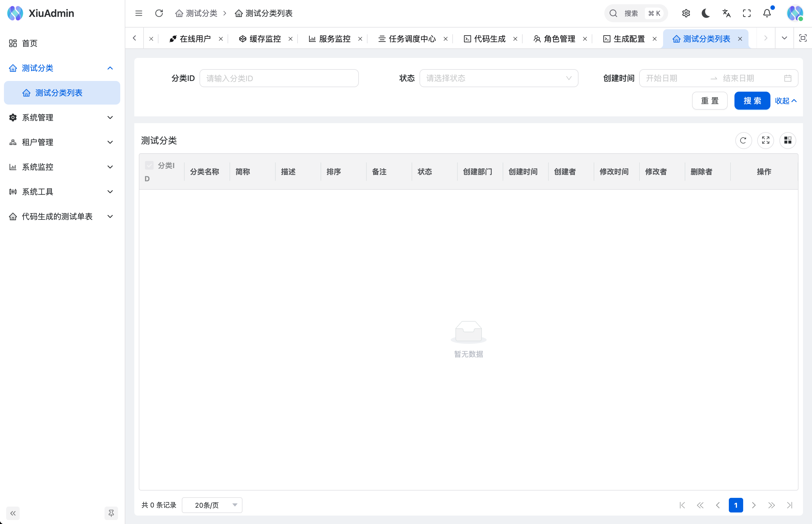The image size is (812, 524).
Task: Toggle dark mode moon icon
Action: pos(706,13)
